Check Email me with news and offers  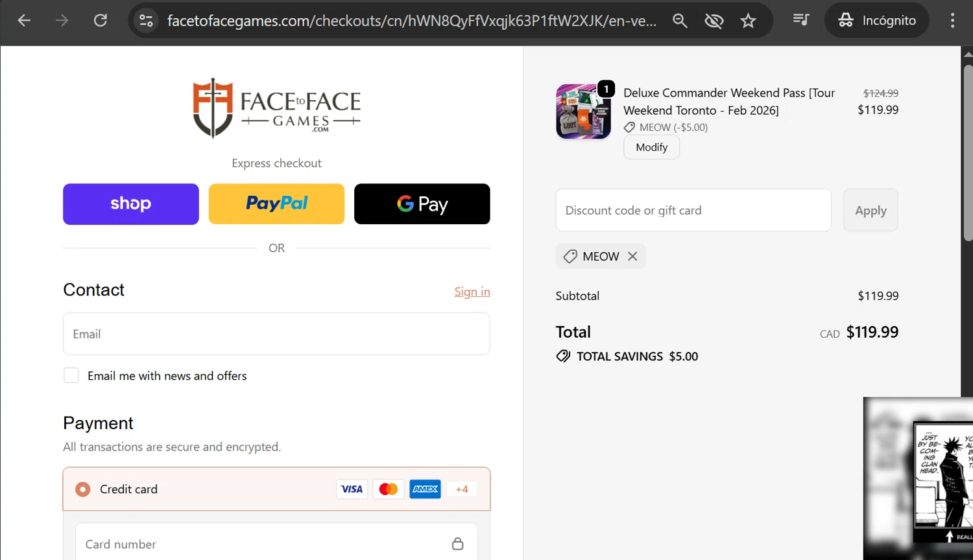71,375
